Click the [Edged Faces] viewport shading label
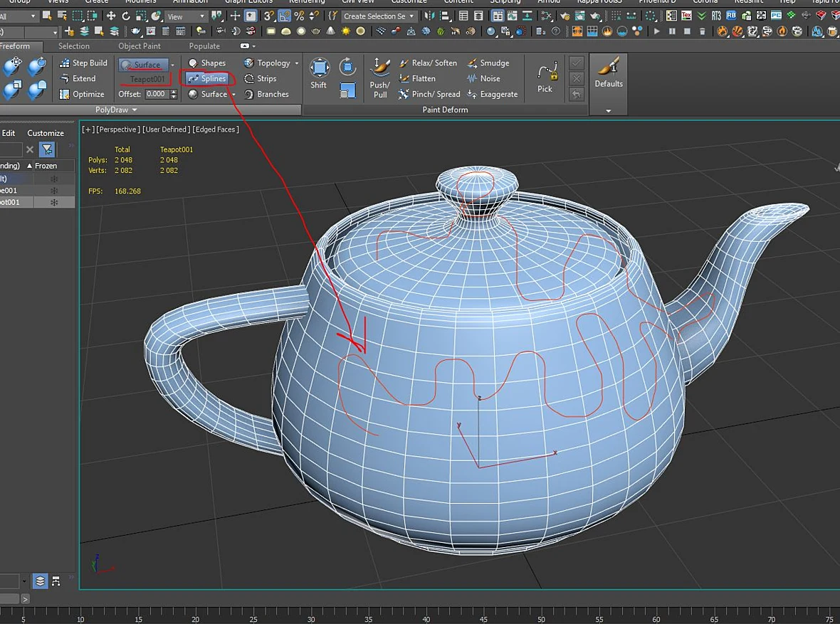The height and width of the screenshot is (624, 840). click(x=216, y=129)
